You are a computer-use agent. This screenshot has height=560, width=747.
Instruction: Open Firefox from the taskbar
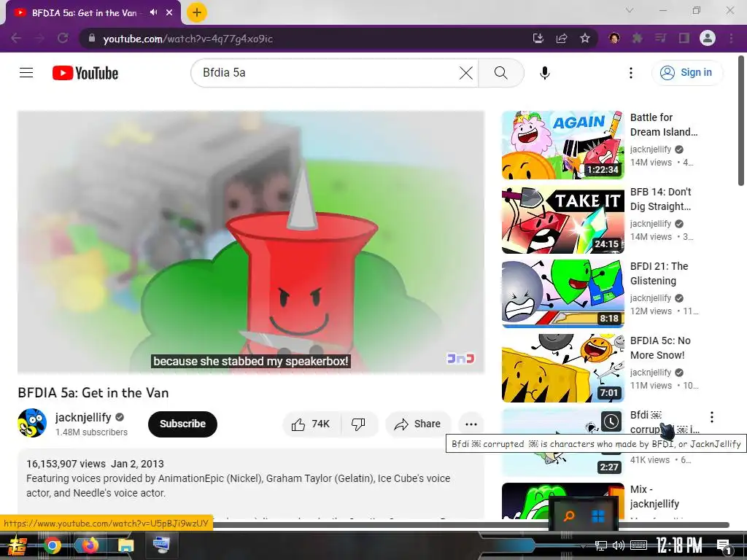(89, 545)
